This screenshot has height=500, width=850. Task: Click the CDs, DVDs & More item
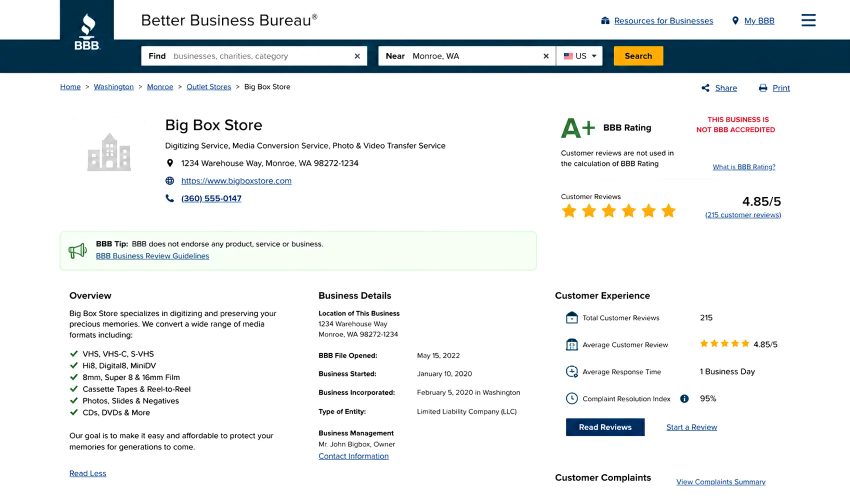pyautogui.click(x=116, y=413)
